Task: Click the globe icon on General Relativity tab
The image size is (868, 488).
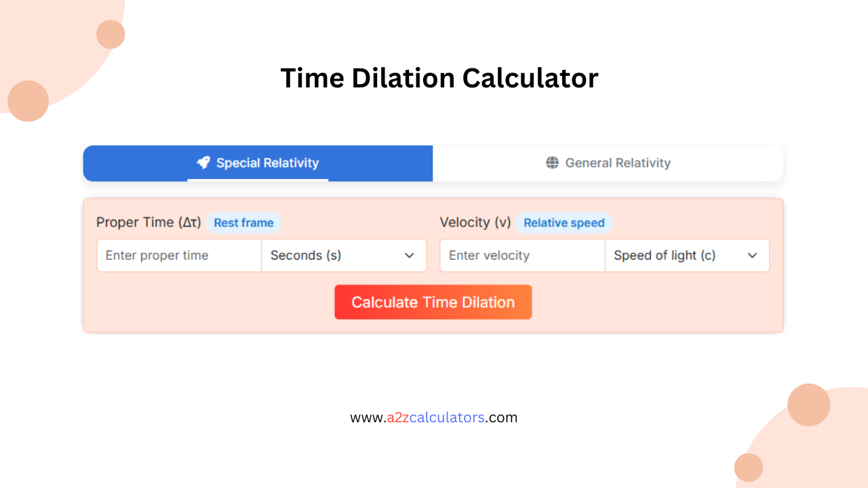Action: click(x=552, y=163)
